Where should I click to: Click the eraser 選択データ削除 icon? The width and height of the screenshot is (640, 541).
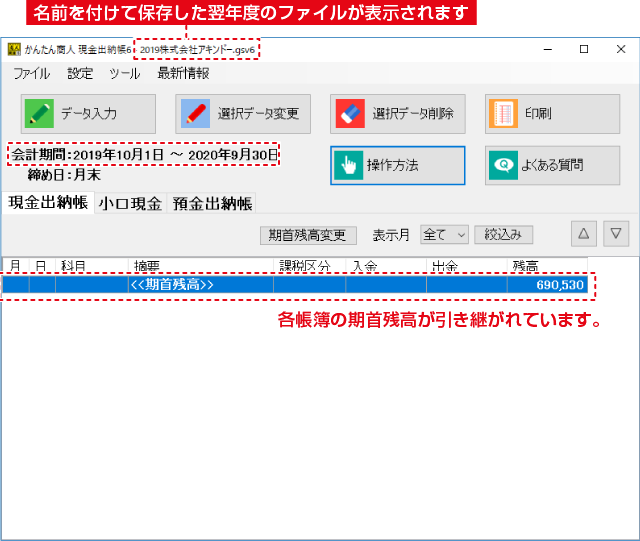(x=350, y=114)
